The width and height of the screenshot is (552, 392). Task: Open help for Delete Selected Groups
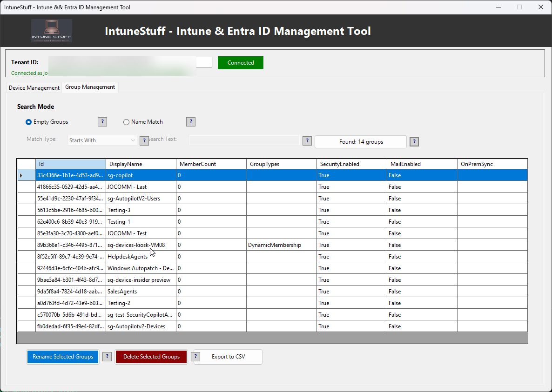click(195, 357)
